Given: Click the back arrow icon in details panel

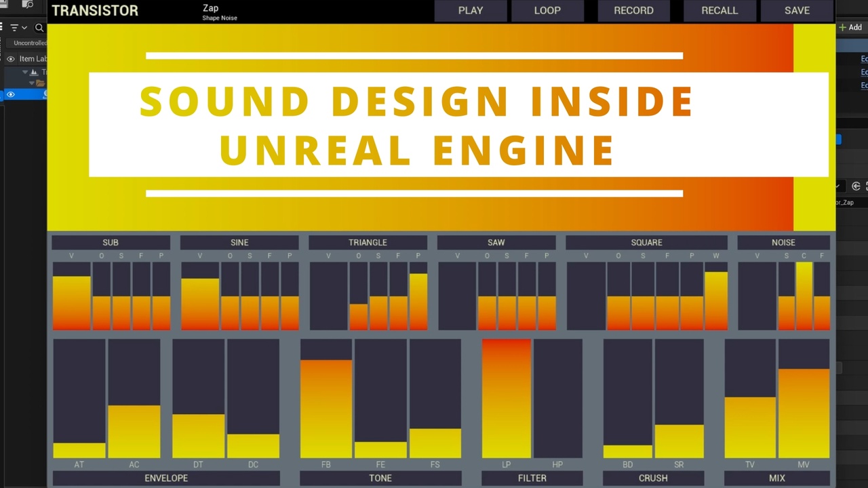Looking at the screenshot, I should coord(856,186).
